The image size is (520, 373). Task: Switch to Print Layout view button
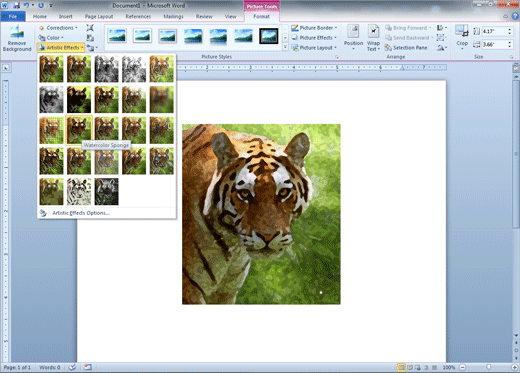coord(401,367)
